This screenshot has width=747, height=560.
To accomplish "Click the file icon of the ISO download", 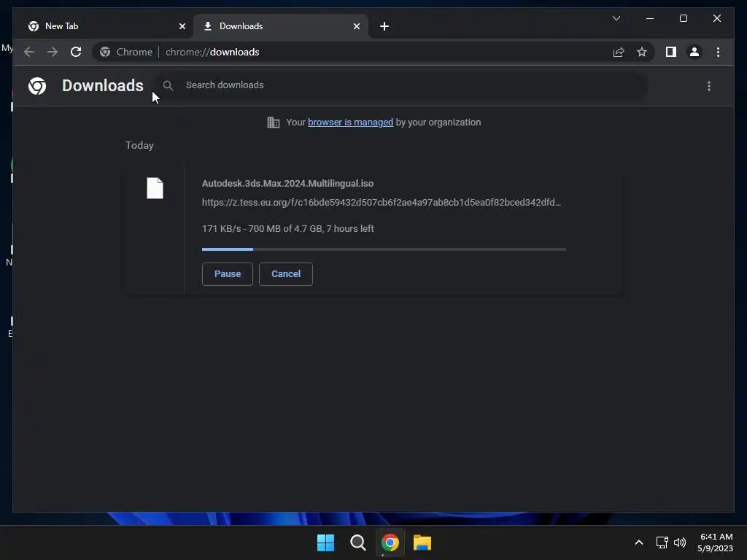I will pos(155,188).
